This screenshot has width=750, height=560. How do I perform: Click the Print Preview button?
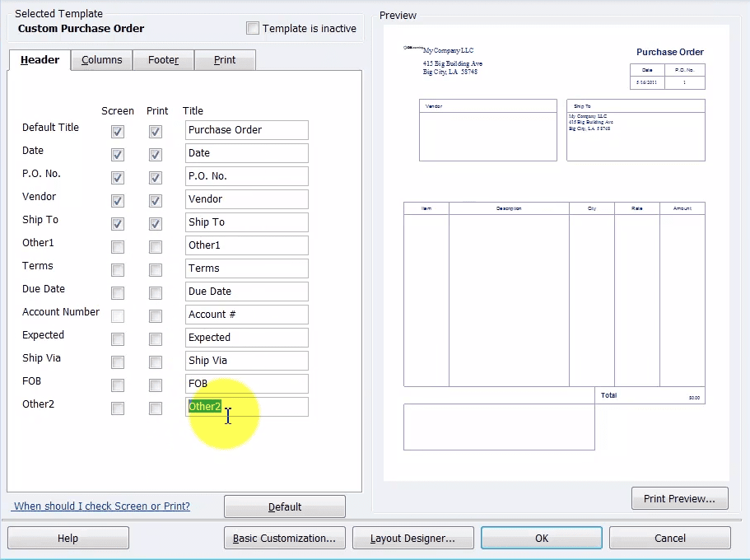click(679, 498)
